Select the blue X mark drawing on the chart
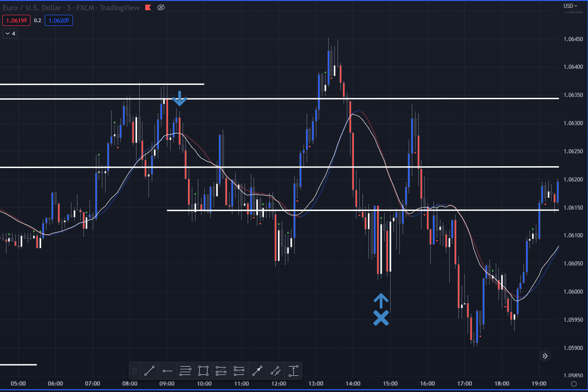 pos(380,318)
